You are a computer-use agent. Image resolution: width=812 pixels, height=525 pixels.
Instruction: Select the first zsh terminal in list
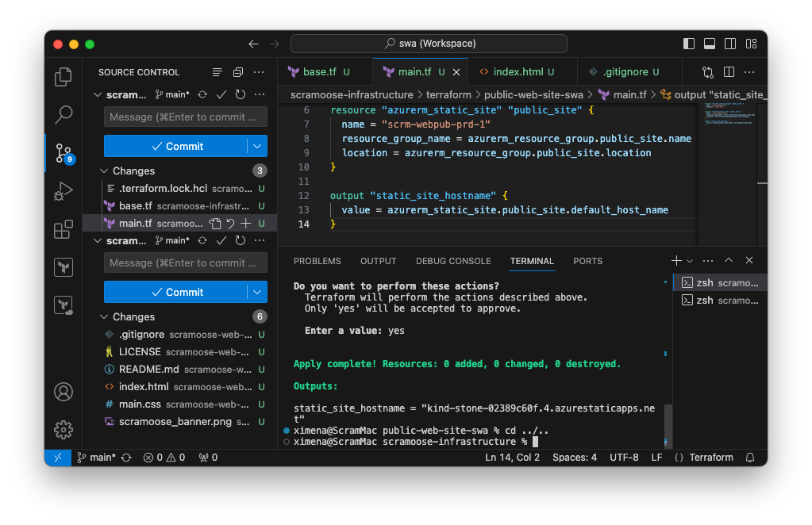(x=721, y=283)
